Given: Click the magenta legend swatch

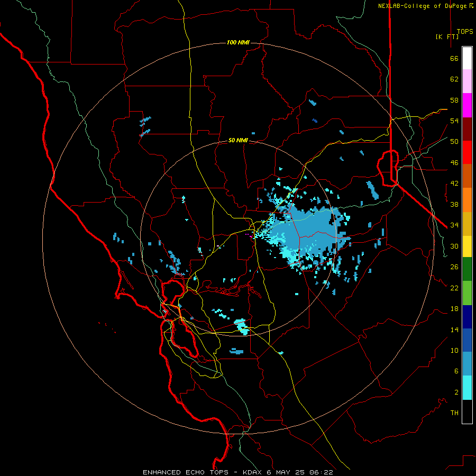Looking at the screenshot, I should point(467,105).
